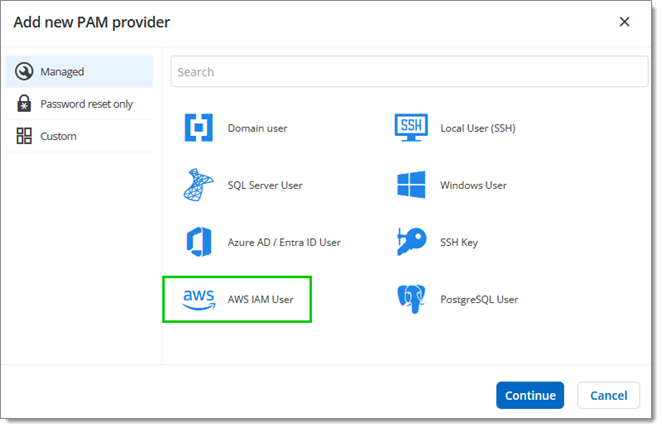Viewport: 662px width, 429px height.
Task: Focus the Search provider field
Action: (409, 72)
